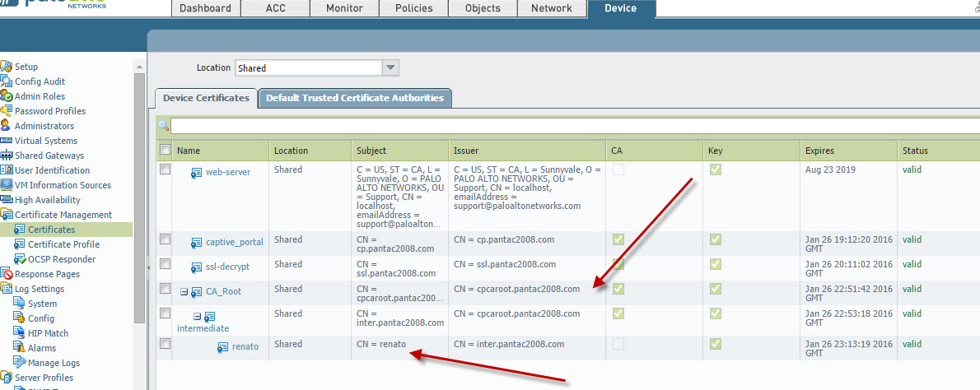This screenshot has height=390, width=980.
Task: Open the web-server certificate link
Action: [x=228, y=172]
